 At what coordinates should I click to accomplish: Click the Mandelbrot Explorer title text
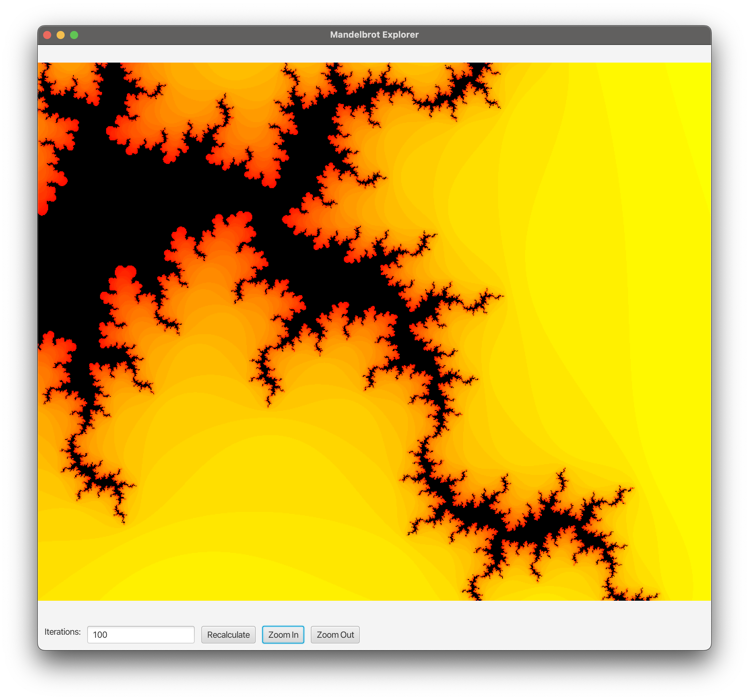(x=374, y=35)
